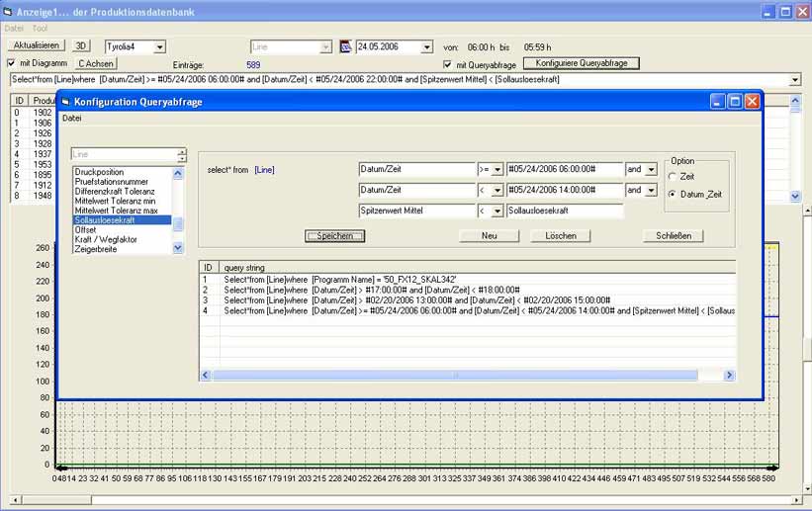Click the #05/24/2006 06:00:00# value field
Image resolution: width=812 pixels, height=511 pixels.
[x=565, y=169]
